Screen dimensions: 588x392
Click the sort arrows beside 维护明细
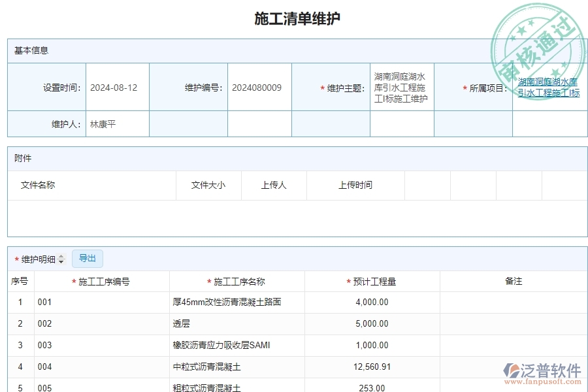point(61,259)
